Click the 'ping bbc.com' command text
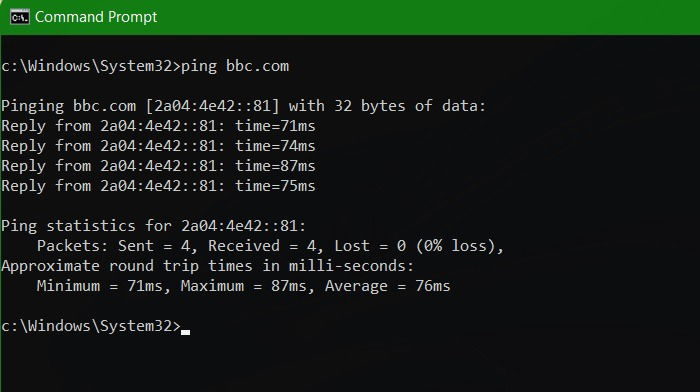Screen dimensions: 700x392 (x=235, y=67)
